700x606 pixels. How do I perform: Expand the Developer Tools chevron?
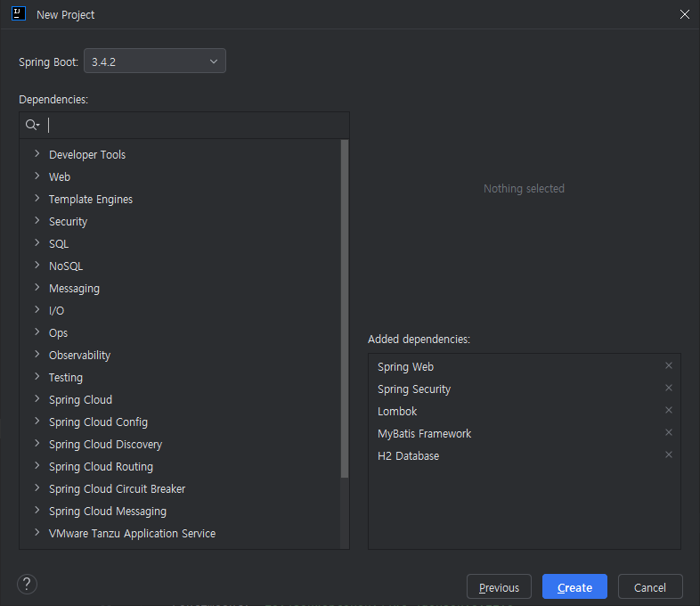click(37, 154)
